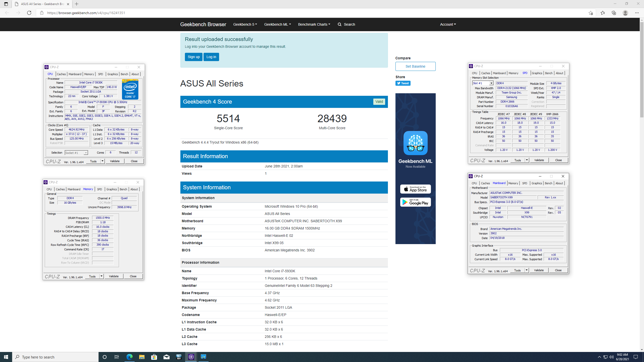This screenshot has height=362, width=644.
Task: Click the Intel Core i7 logo in CPU-Z
Action: point(130,89)
